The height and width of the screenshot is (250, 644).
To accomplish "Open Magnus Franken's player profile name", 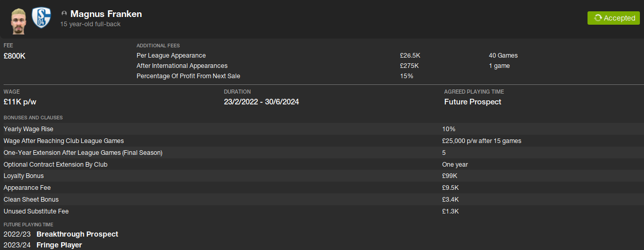I will (106, 14).
